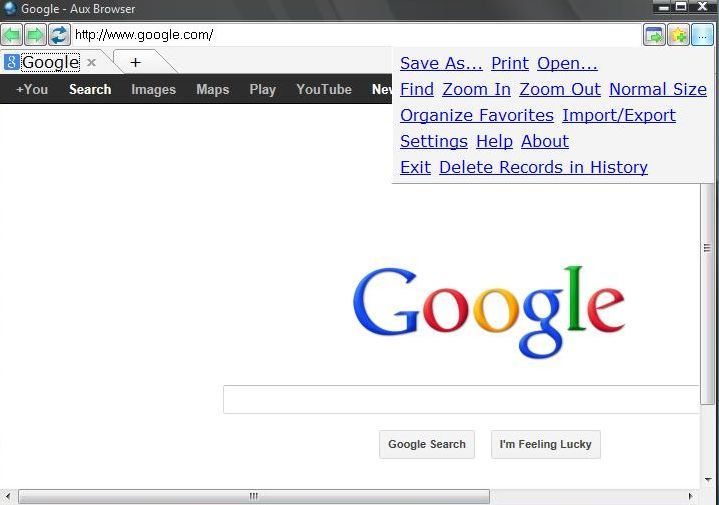Click the Google logo image
This screenshot has width=719, height=505.
tap(489, 312)
